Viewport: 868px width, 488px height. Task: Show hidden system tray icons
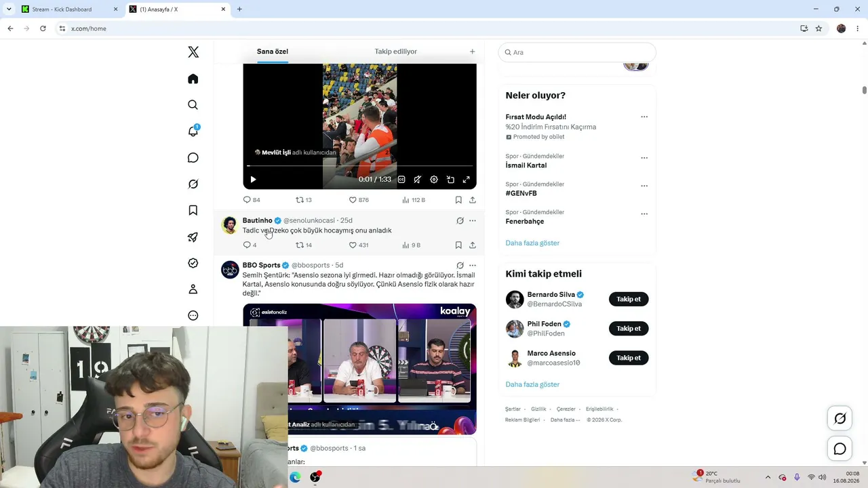[x=768, y=477]
